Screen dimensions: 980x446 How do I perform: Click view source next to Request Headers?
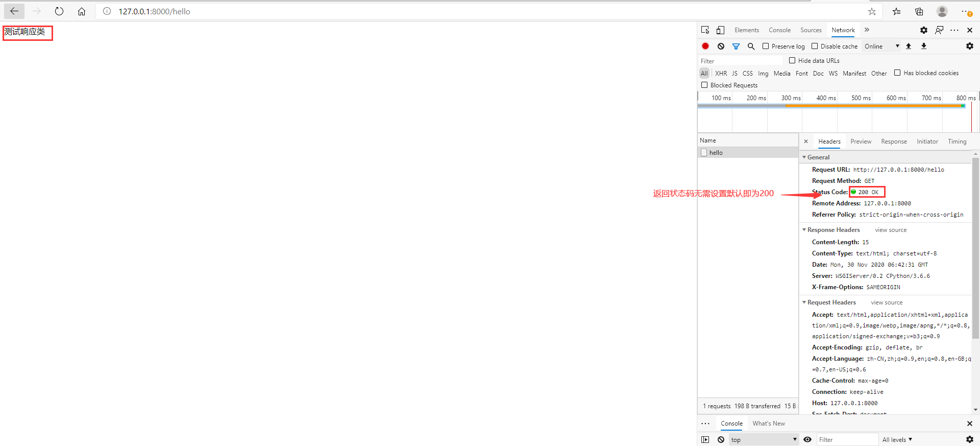tap(887, 302)
